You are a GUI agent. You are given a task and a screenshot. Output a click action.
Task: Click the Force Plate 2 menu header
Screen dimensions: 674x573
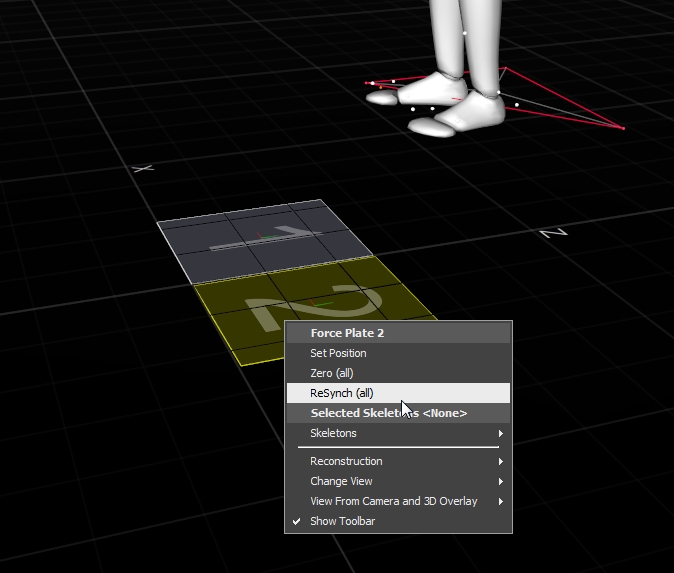(x=347, y=333)
